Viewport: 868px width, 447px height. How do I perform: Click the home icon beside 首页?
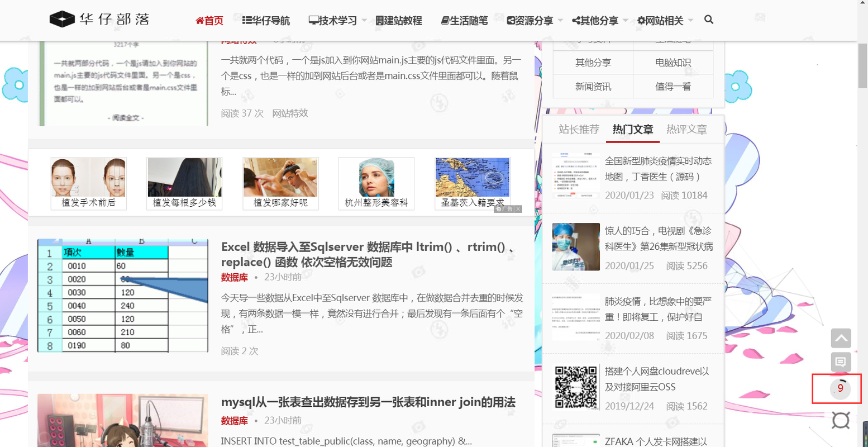199,20
